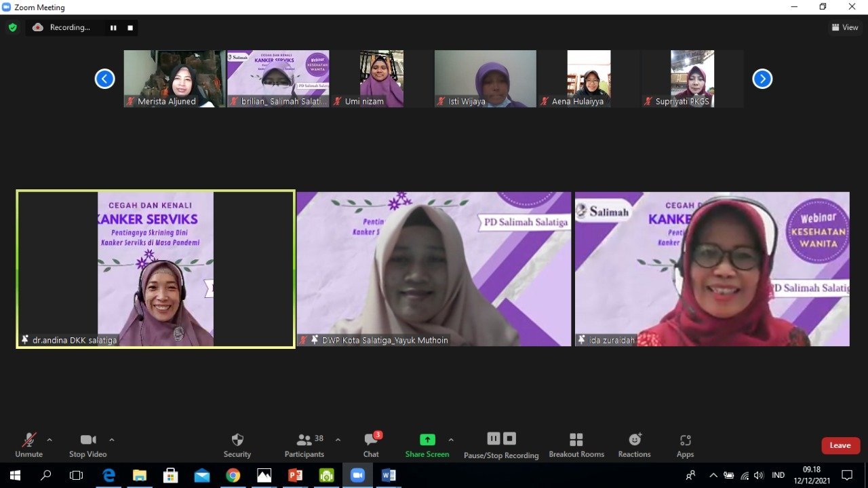Open the Security menu

237,445
